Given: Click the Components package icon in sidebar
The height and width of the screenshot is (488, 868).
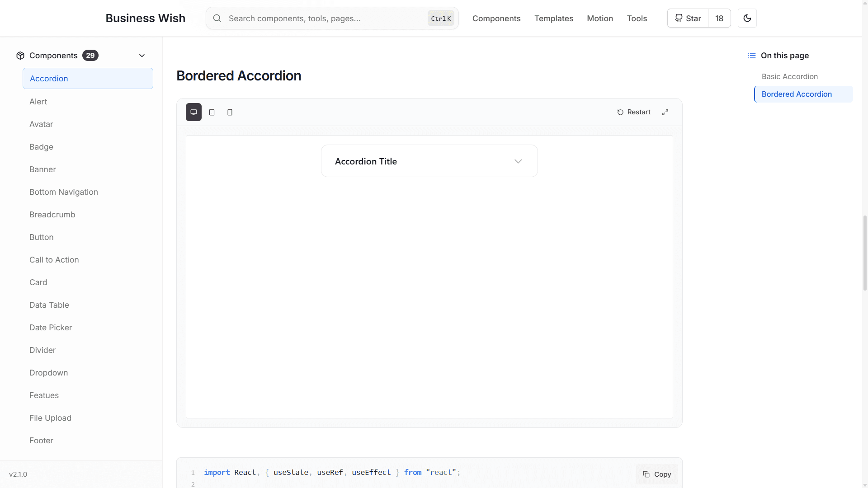Looking at the screenshot, I should [x=20, y=55].
